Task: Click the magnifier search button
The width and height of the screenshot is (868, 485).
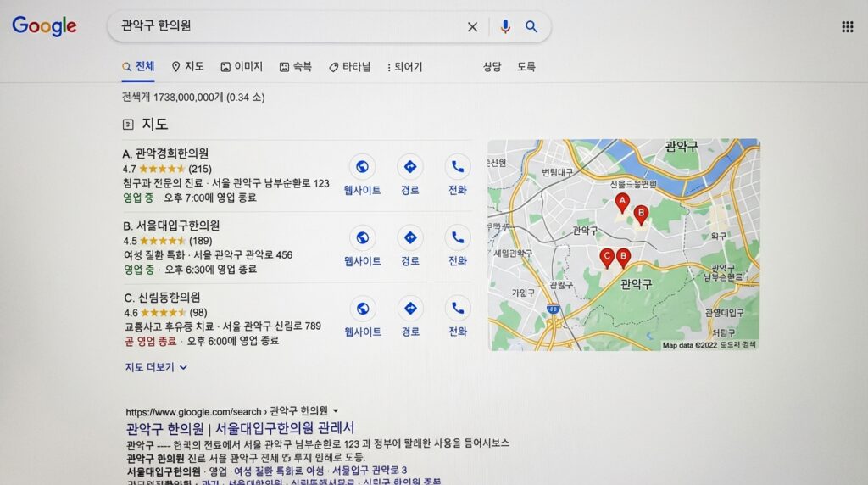Action: 531,26
